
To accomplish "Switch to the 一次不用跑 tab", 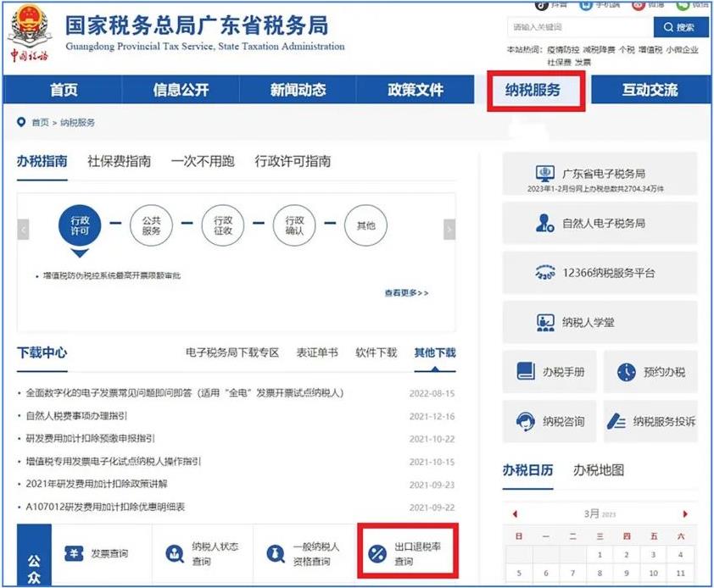I will click(x=203, y=161).
